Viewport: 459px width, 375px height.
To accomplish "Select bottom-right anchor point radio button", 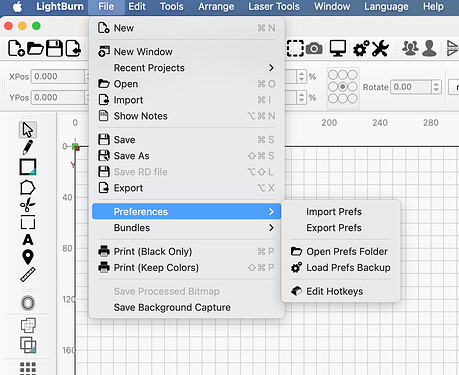I will pos(353,99).
